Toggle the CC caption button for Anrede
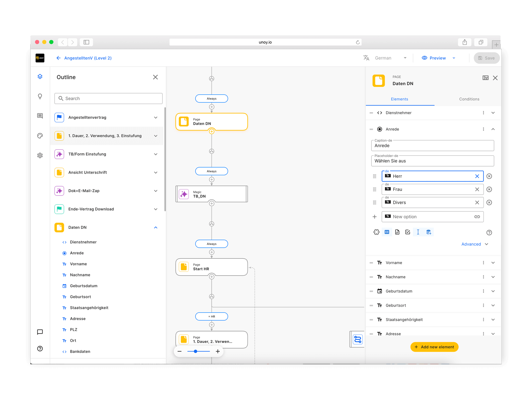The image size is (532, 399). (387, 232)
